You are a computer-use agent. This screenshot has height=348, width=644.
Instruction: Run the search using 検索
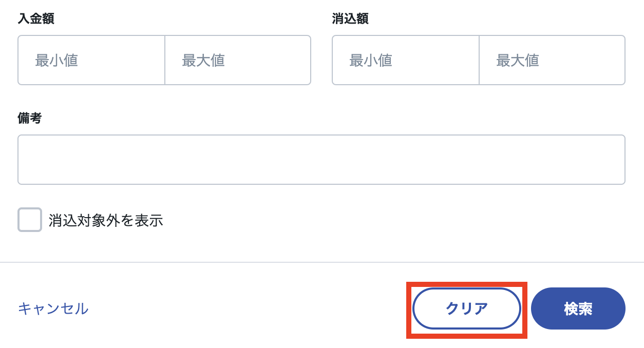click(x=578, y=308)
